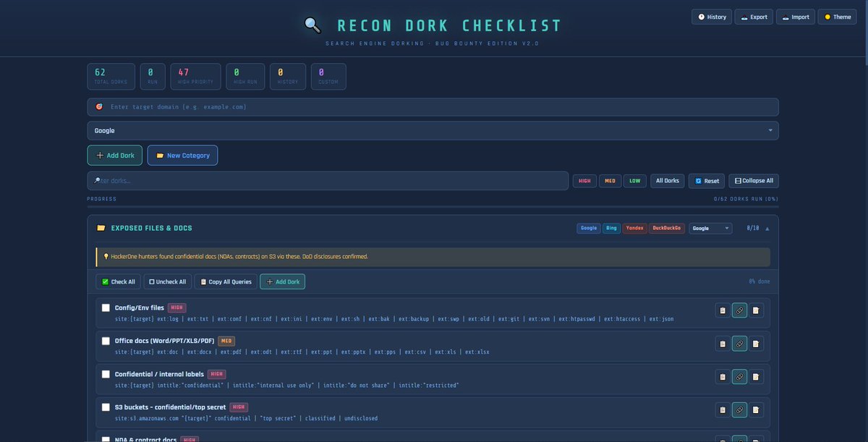The image size is (868, 442).
Task: Copy the Config/Env files query to clipboard
Action: pyautogui.click(x=722, y=311)
